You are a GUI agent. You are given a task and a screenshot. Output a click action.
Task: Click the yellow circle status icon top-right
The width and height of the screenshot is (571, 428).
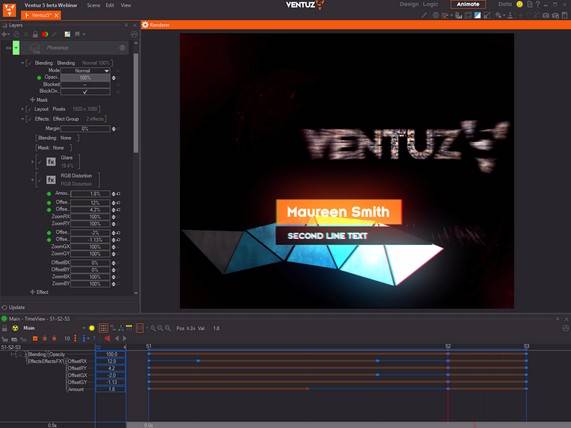[x=520, y=4]
